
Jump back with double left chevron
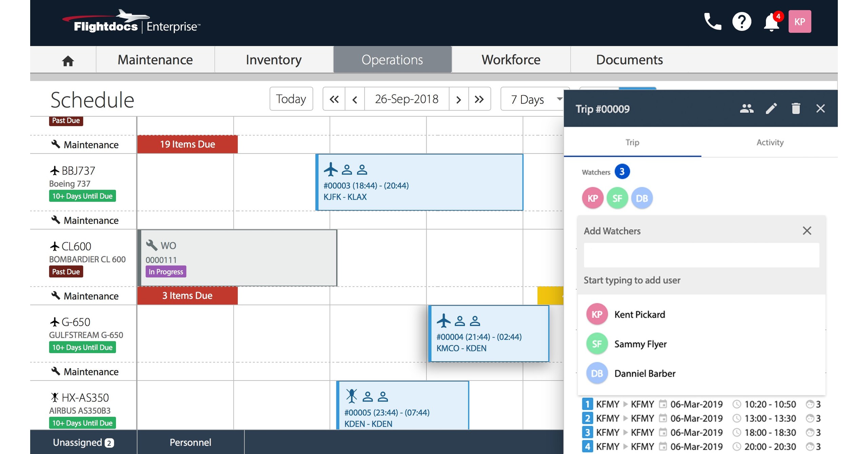coord(334,99)
